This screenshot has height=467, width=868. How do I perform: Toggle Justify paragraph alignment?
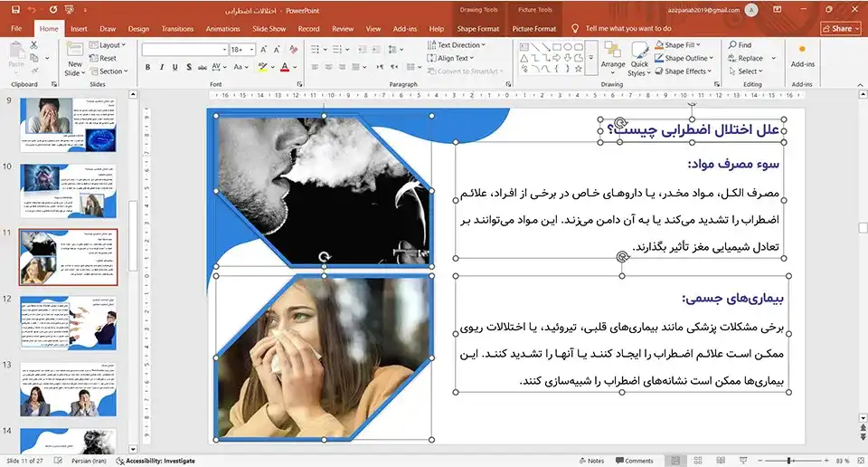pyautogui.click(x=356, y=67)
